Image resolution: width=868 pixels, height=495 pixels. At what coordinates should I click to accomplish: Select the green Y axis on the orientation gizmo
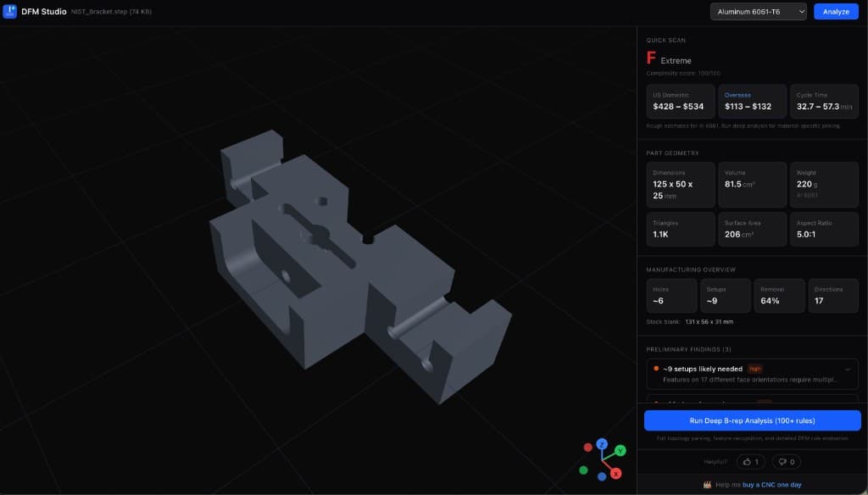pyautogui.click(x=620, y=451)
